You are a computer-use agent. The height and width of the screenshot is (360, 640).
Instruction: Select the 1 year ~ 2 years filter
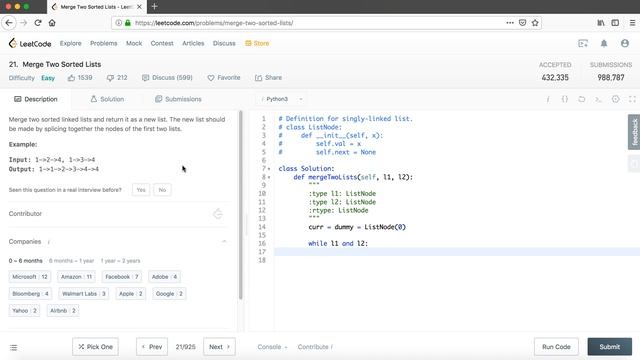120,261
